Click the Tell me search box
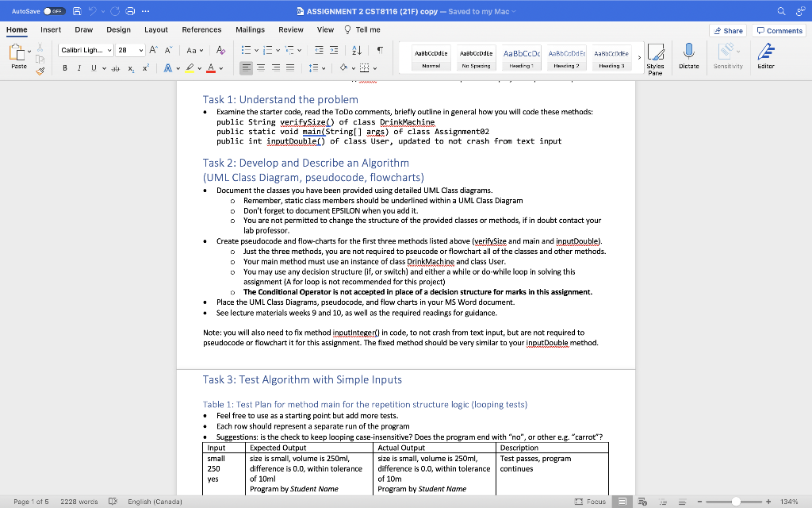The image size is (812, 508). 362,29
